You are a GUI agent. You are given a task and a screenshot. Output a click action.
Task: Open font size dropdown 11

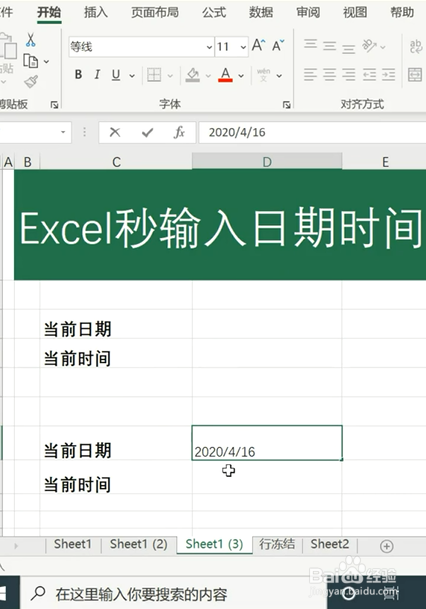click(243, 47)
